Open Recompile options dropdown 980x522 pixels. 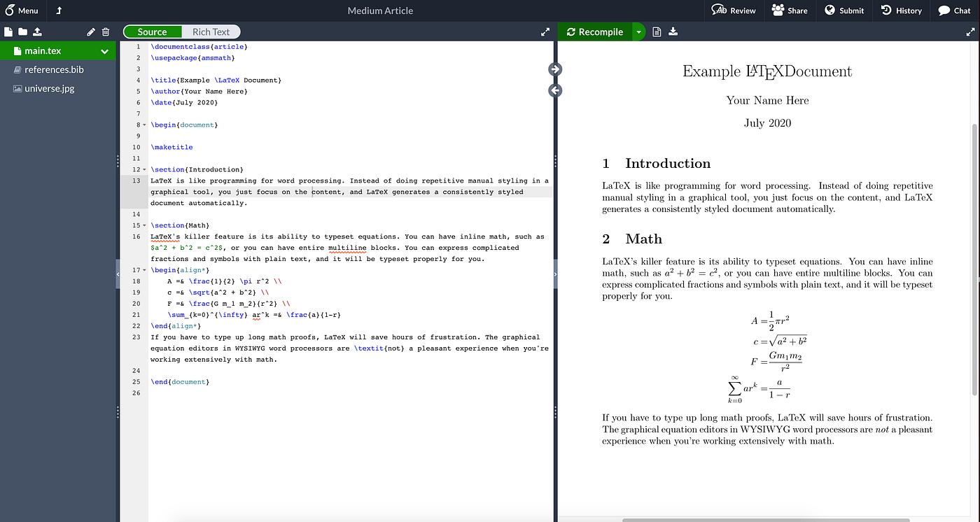[638, 31]
